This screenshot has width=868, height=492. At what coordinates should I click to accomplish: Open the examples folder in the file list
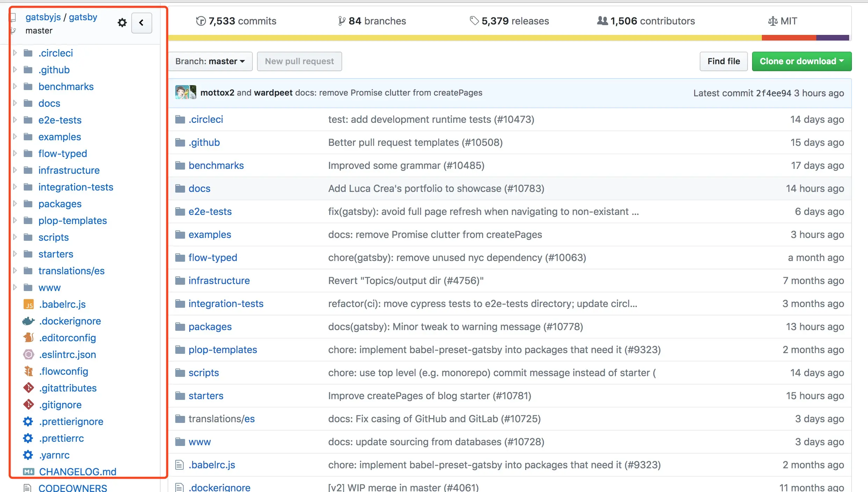(209, 234)
